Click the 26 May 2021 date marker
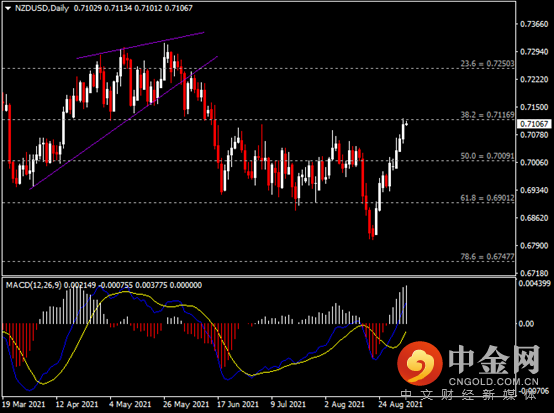554x413 pixels. [x=185, y=404]
